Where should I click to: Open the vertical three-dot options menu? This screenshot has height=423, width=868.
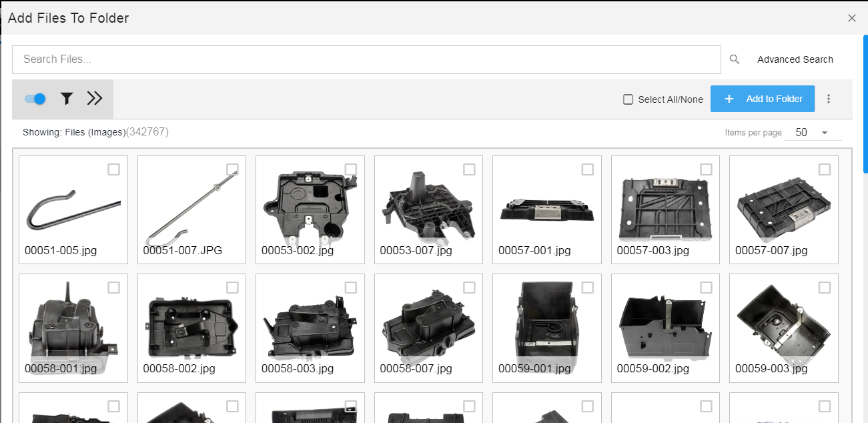829,99
